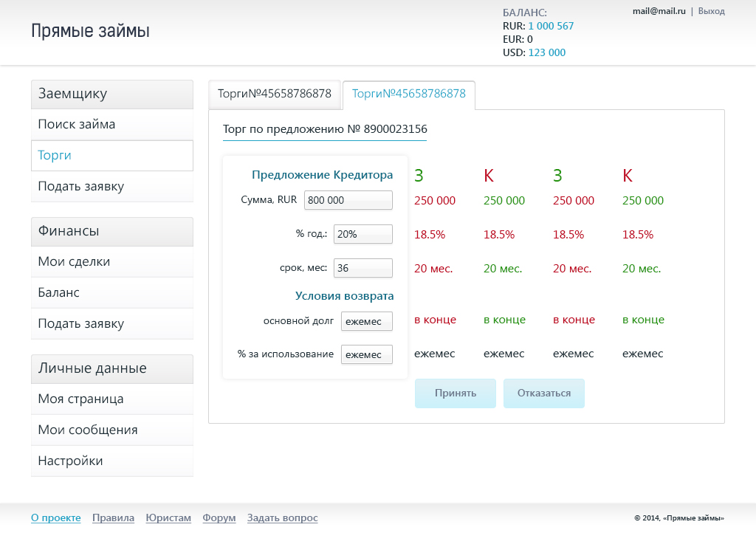Switch to the first Торги№45658786878 tab
The width and height of the screenshot is (756, 533).
[x=275, y=94]
